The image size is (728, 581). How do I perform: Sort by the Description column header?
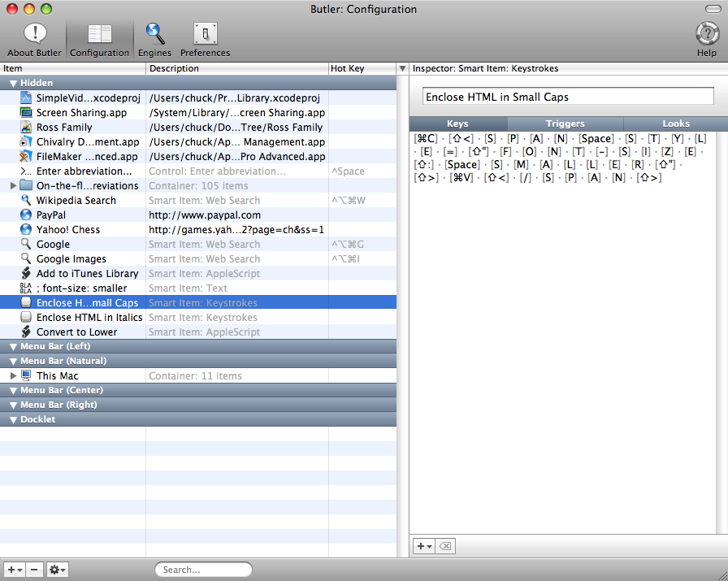pos(237,68)
